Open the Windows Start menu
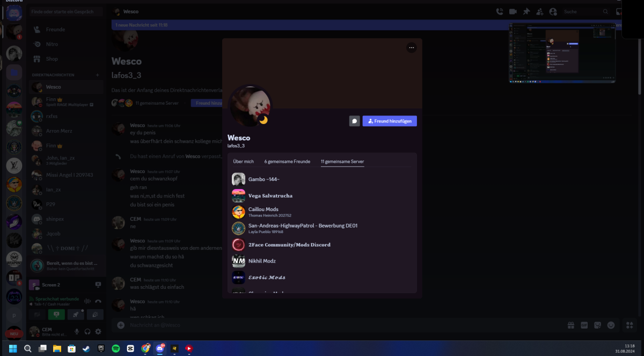This screenshot has width=644, height=356. tap(13, 348)
